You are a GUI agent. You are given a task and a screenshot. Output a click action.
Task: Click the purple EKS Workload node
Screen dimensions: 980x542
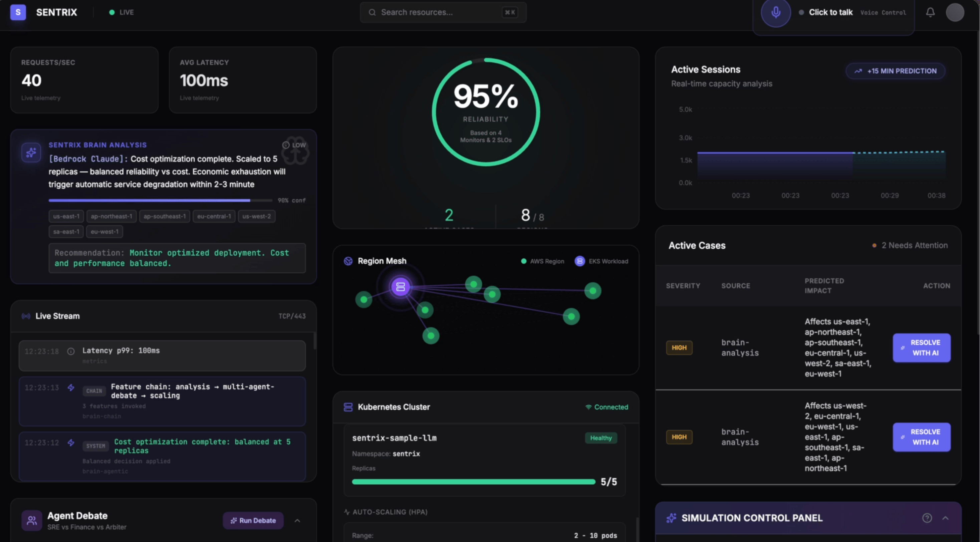(400, 287)
